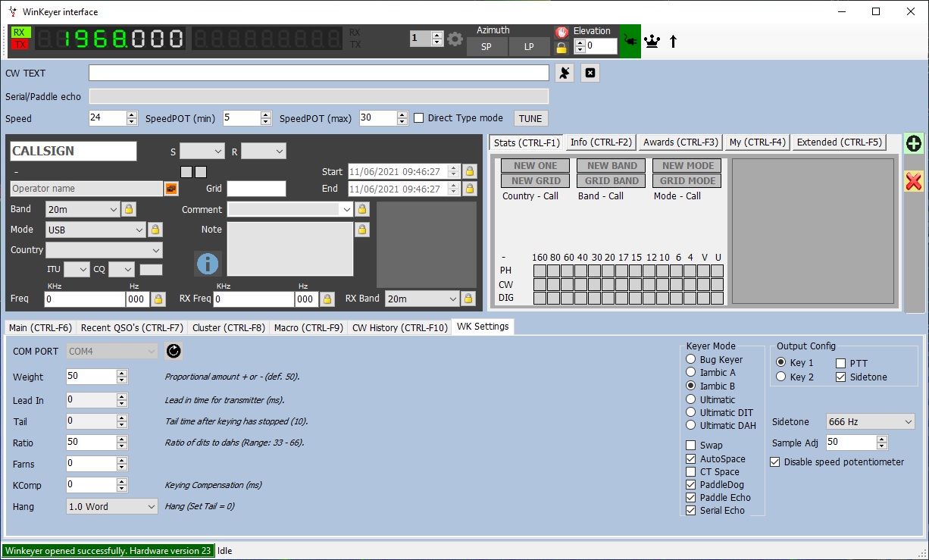Click the orange icon beside Operator name
The image size is (929, 560).
pos(170,189)
